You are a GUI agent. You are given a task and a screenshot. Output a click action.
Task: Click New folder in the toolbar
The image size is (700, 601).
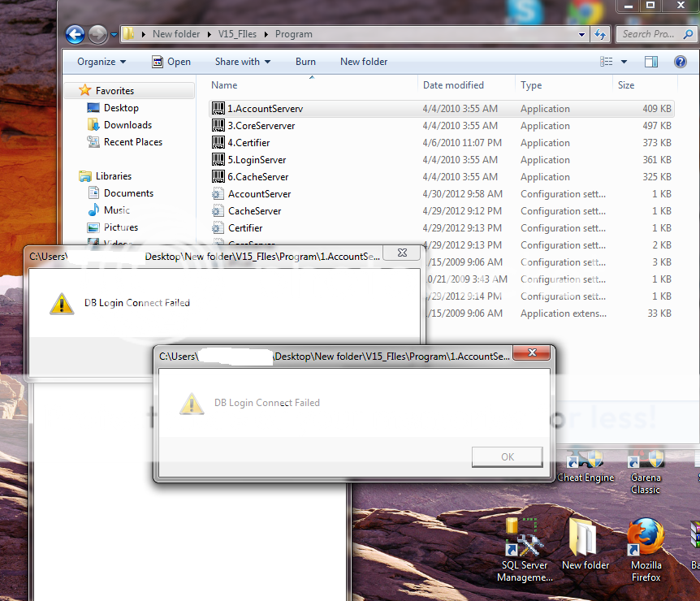[363, 62]
